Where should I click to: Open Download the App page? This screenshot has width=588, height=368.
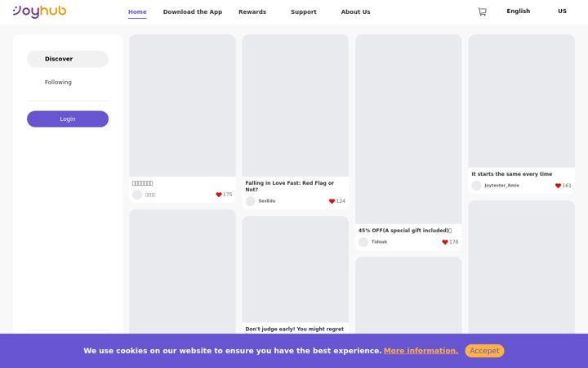click(193, 11)
